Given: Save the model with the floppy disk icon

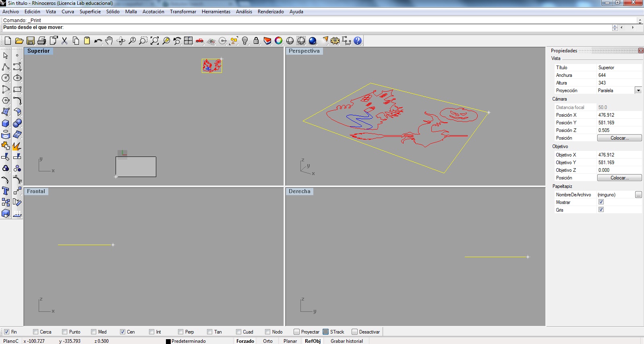Looking at the screenshot, I should click(x=30, y=41).
